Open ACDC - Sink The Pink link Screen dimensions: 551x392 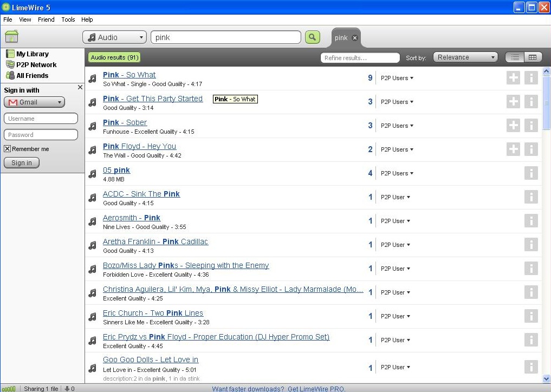tap(141, 194)
